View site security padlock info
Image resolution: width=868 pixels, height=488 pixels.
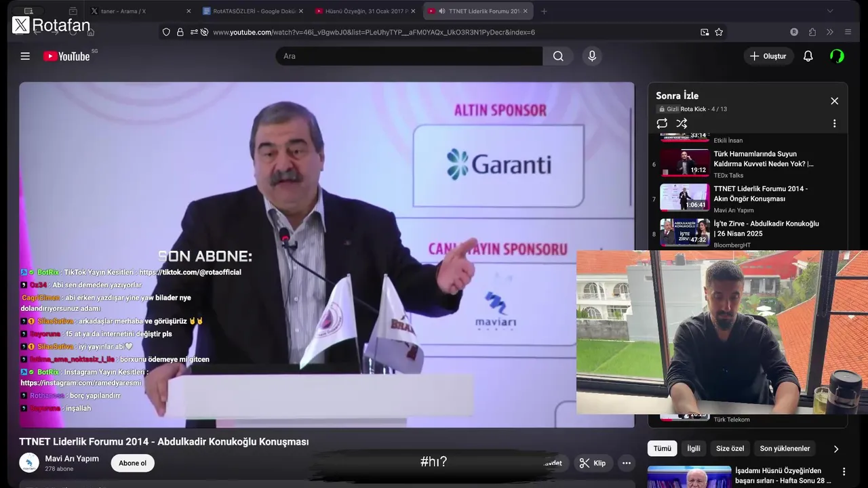click(180, 32)
